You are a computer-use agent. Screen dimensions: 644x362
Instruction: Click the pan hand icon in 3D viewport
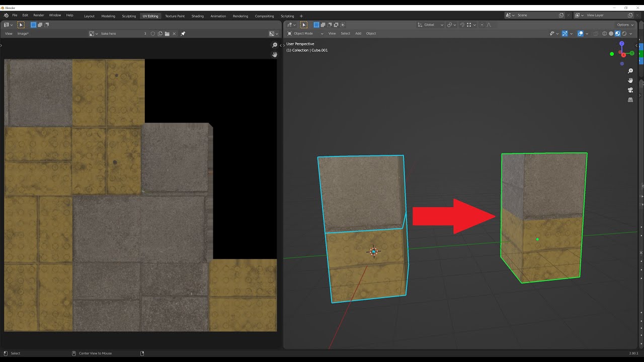tap(630, 80)
